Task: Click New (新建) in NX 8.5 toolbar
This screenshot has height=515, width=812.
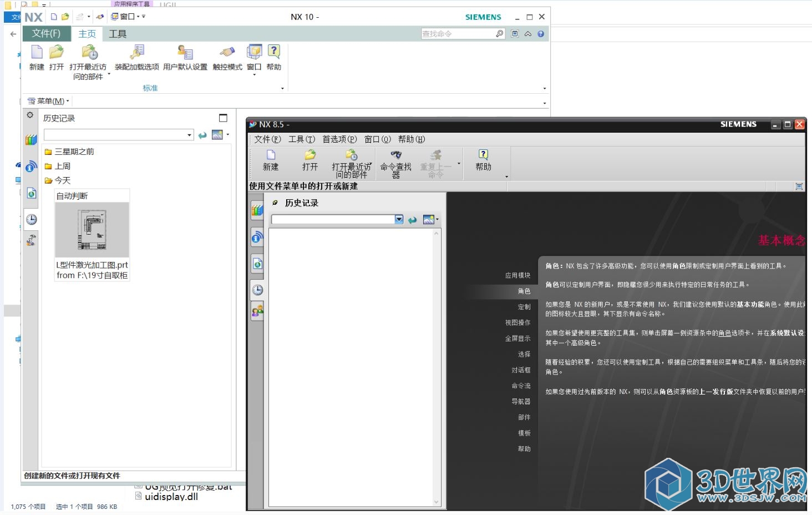Action: point(271,160)
